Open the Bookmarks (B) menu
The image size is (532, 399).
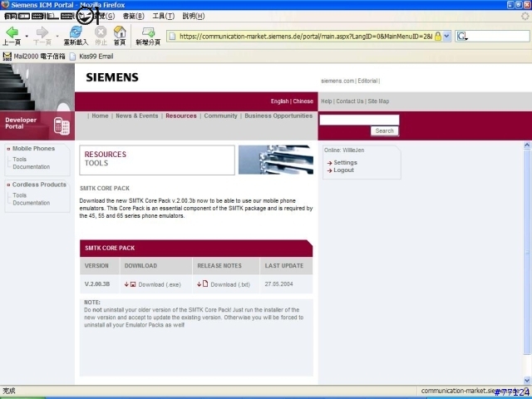click(x=133, y=16)
